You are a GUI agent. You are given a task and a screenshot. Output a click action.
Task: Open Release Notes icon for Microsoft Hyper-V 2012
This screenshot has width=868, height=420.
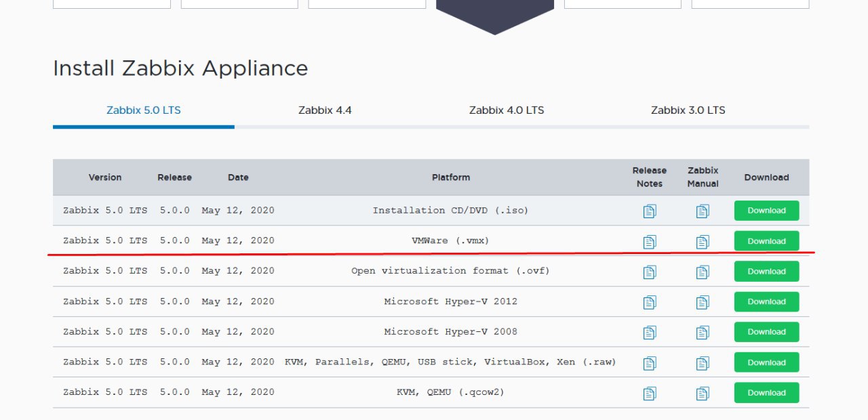tap(650, 302)
